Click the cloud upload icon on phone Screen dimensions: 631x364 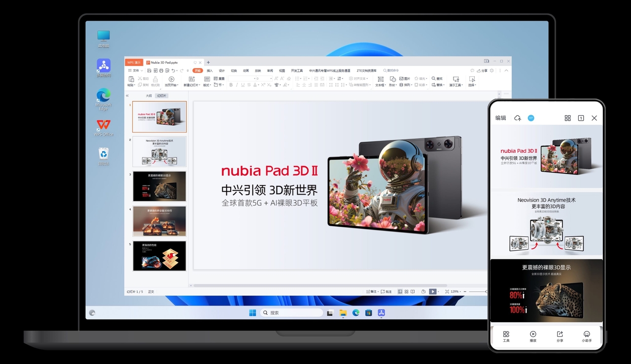(x=518, y=118)
